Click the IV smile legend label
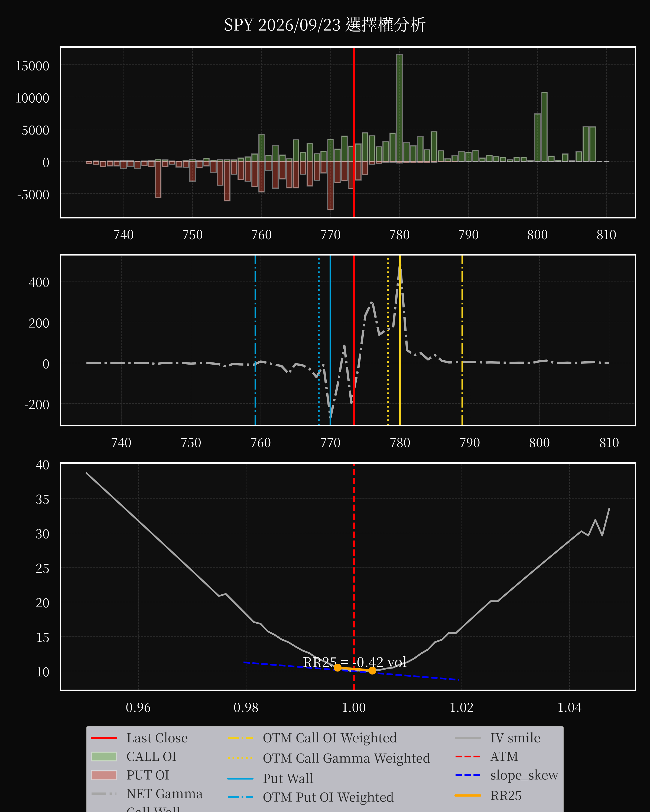Screen dimensions: 650x812 (515, 738)
